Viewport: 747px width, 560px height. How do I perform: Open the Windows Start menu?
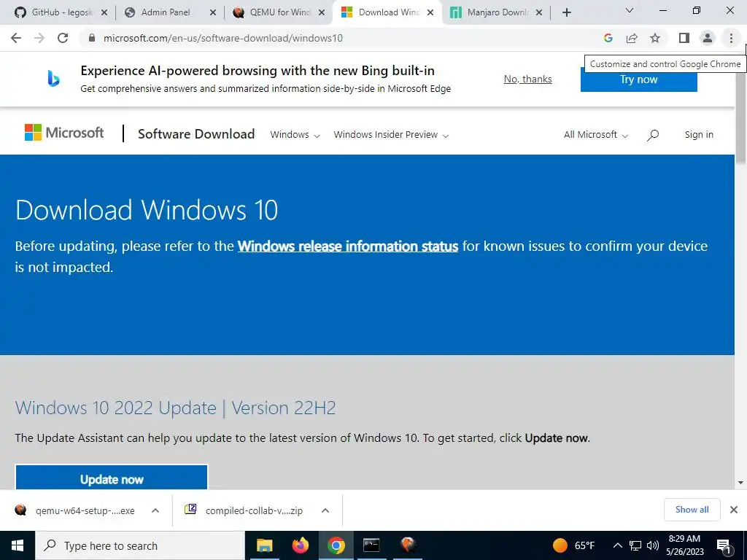pyautogui.click(x=18, y=545)
